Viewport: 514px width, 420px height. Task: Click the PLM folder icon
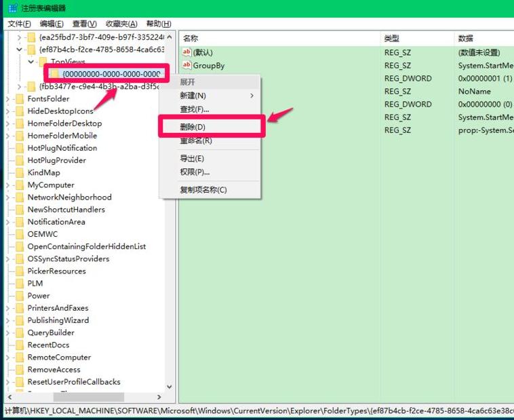coord(20,284)
